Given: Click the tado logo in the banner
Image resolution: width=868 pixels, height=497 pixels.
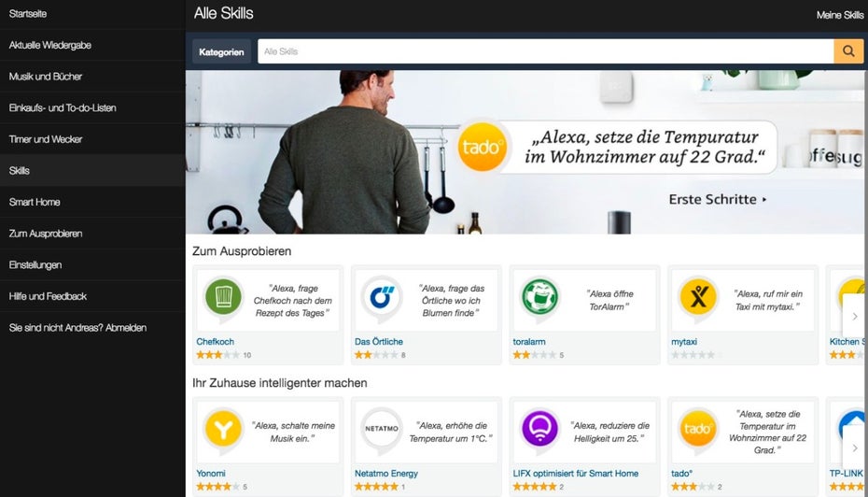Looking at the screenshot, I should point(483,147).
